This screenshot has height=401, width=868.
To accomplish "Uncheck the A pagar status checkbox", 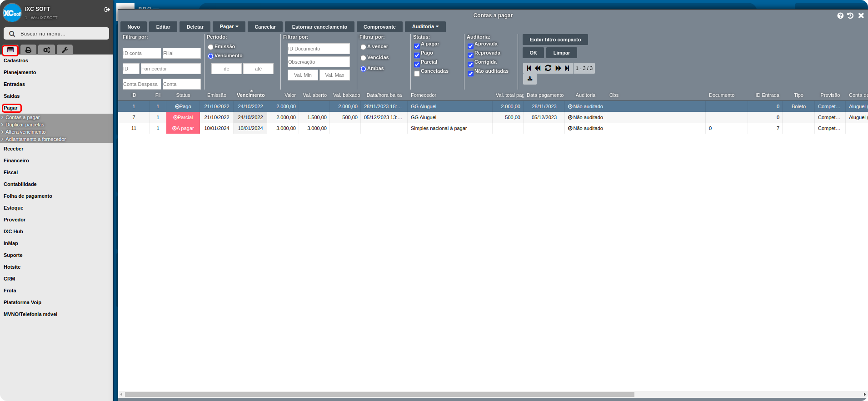I will 417,46.
